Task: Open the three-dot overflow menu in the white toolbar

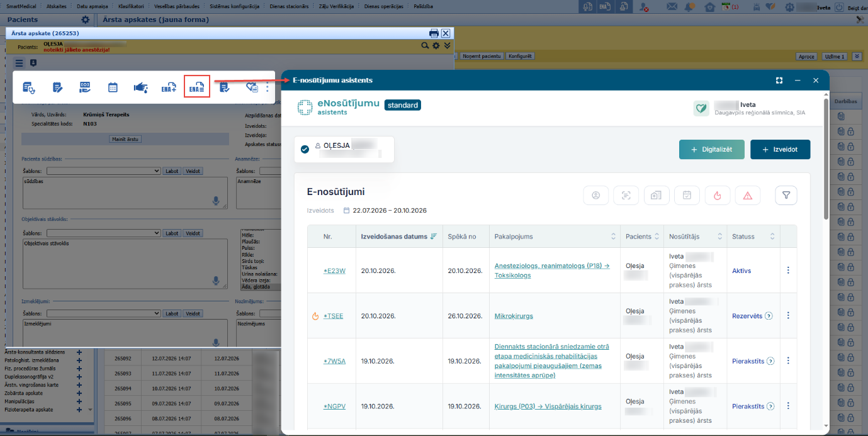Action: 268,87
